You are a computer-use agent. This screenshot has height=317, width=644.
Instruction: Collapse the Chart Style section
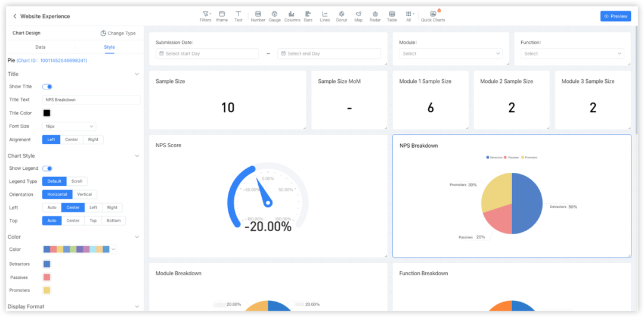coord(137,156)
